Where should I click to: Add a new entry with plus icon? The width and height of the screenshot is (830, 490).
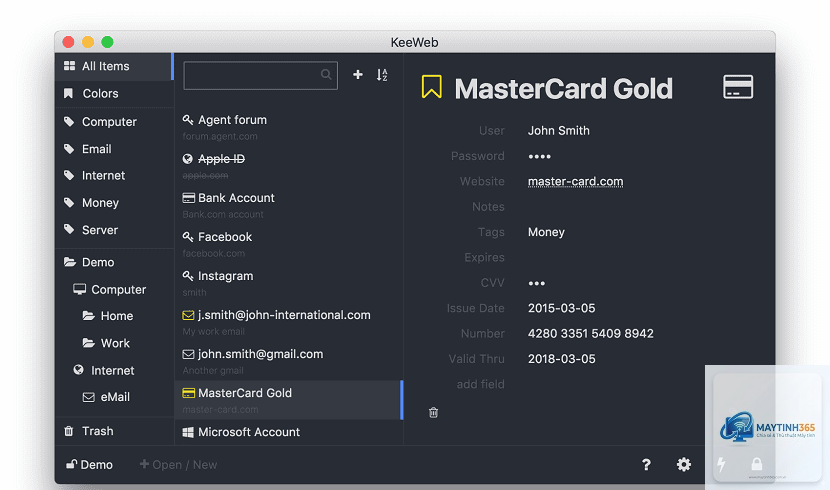pos(358,75)
